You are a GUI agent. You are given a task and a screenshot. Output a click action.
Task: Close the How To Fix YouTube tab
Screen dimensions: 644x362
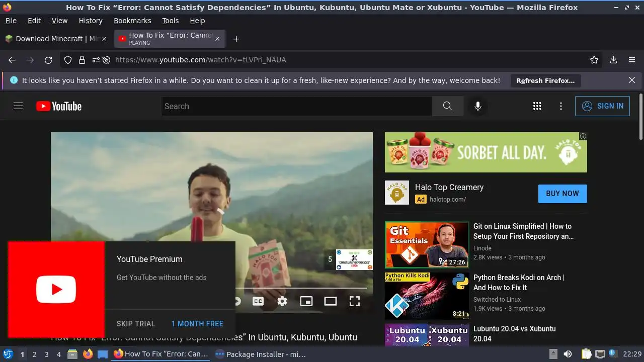coord(217,39)
